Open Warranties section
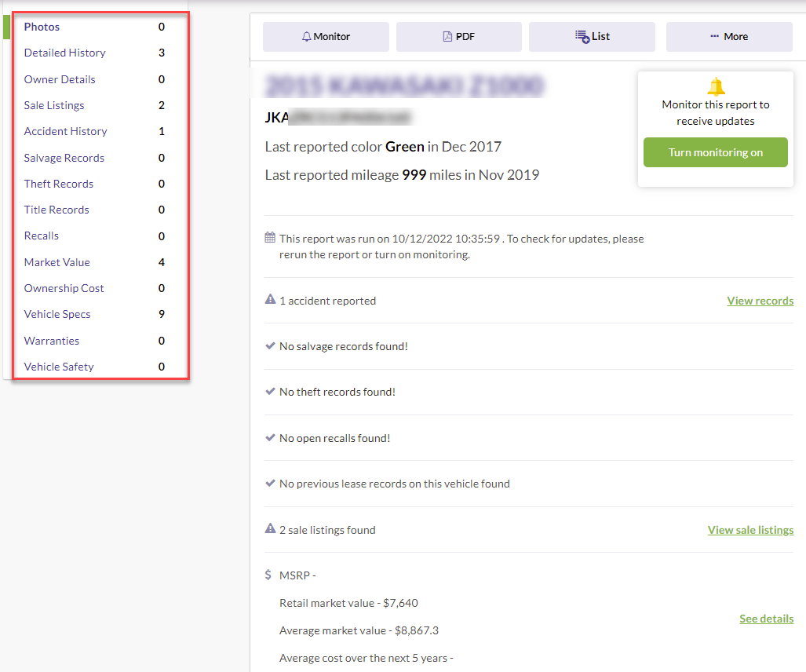Viewport: 806px width, 672px height. (x=51, y=341)
